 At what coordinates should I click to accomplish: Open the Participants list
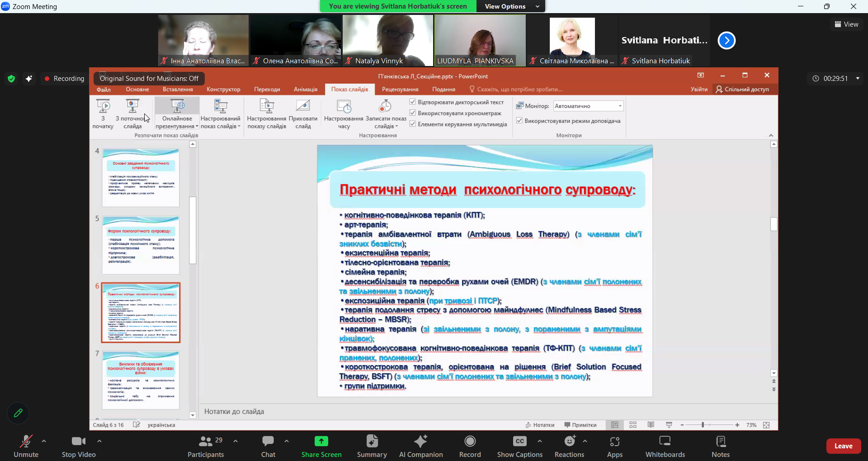[x=206, y=446]
